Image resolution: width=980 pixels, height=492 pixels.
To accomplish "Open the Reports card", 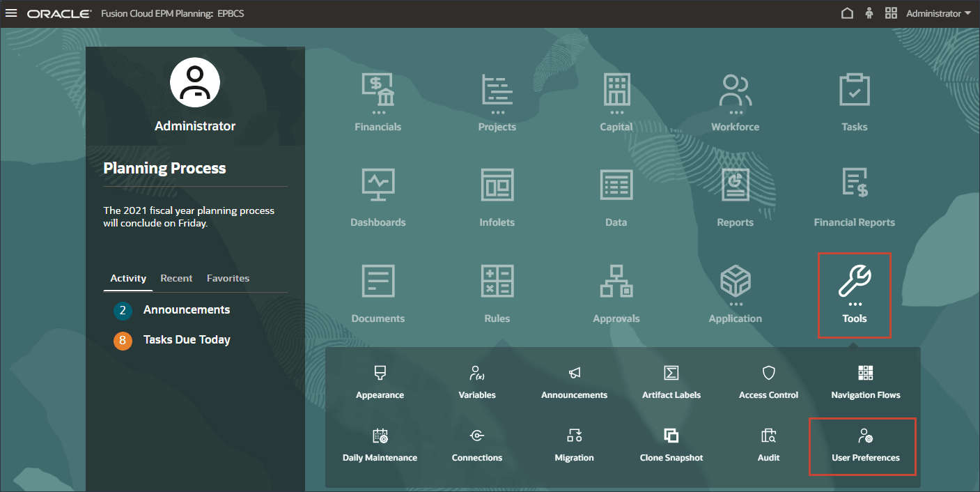I will [736, 198].
